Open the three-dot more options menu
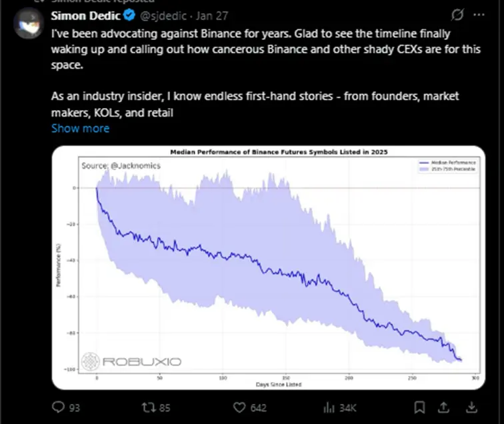504x424 pixels. [x=479, y=15]
